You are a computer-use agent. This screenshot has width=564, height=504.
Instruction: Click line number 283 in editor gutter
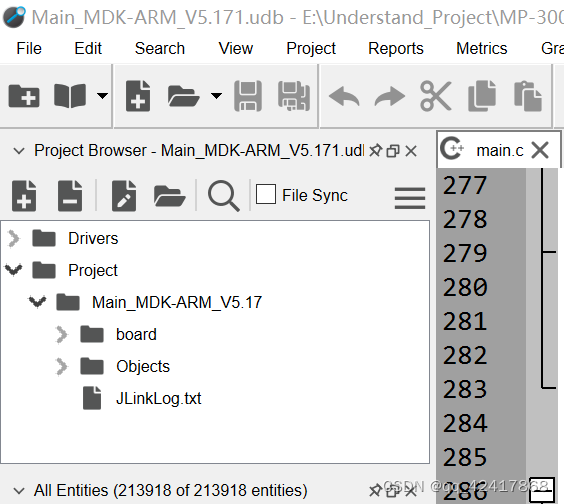coord(465,389)
